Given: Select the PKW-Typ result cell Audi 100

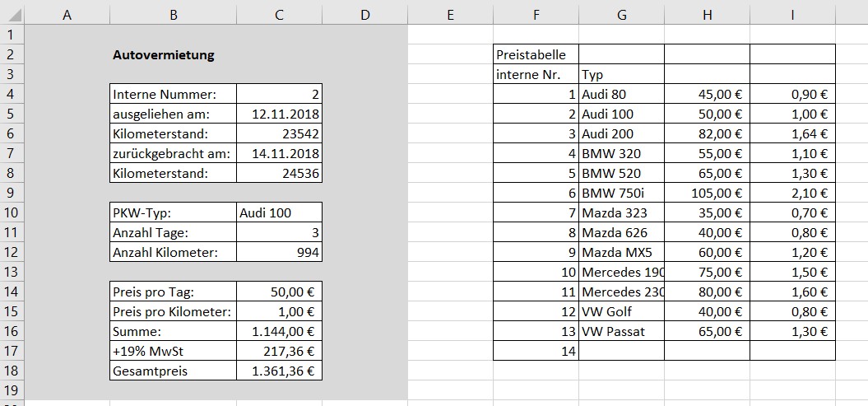Looking at the screenshot, I should coord(279,212).
